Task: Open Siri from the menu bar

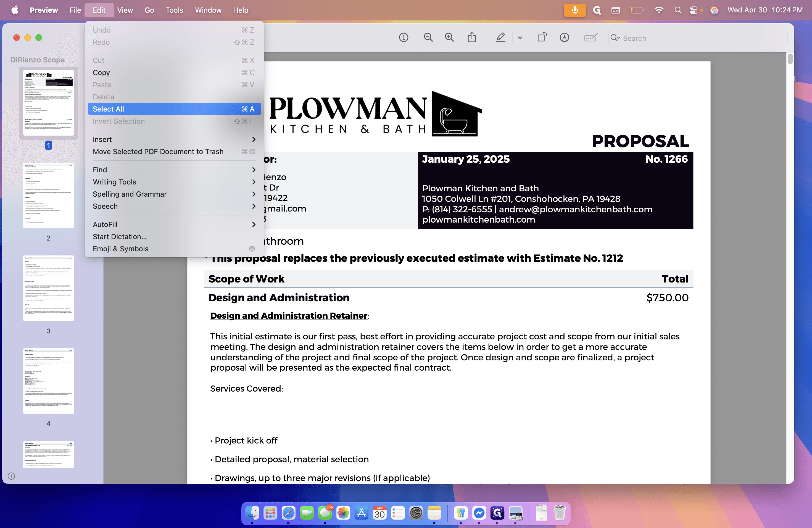Action: [x=714, y=10]
